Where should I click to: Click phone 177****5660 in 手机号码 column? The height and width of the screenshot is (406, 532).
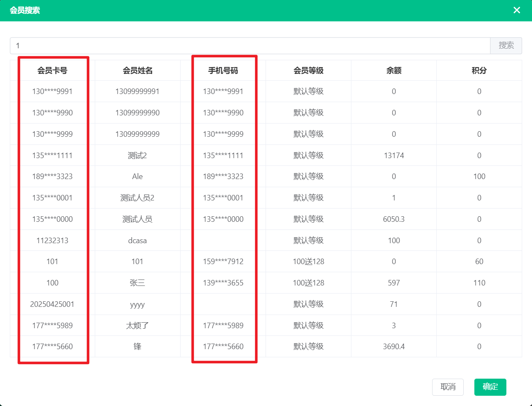pos(223,347)
